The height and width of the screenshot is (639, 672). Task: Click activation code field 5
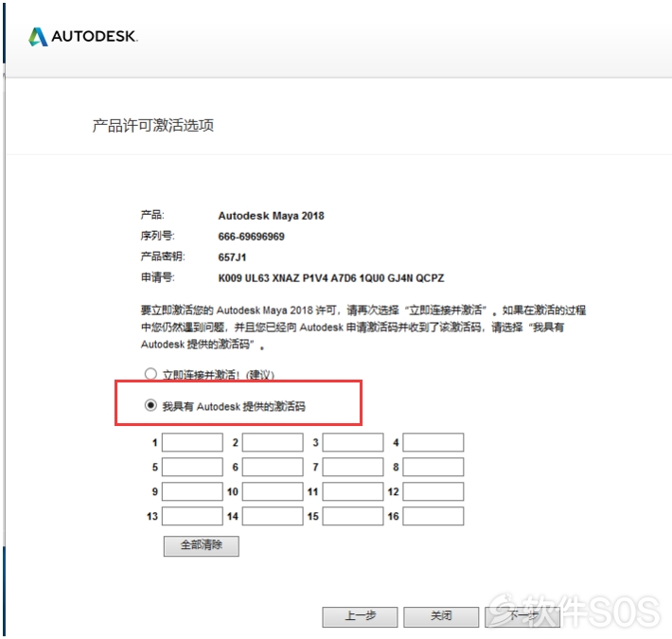click(x=192, y=467)
